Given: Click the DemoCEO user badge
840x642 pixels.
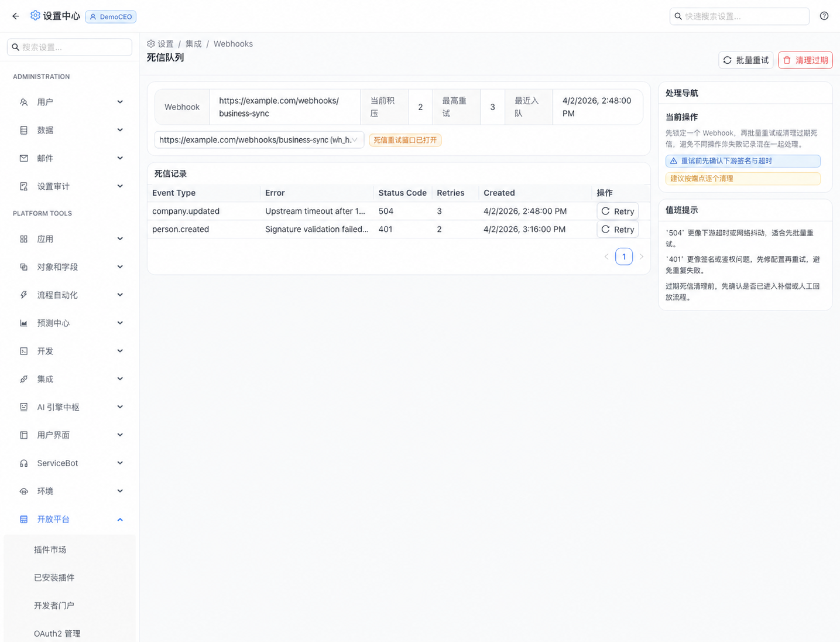Looking at the screenshot, I should (x=111, y=17).
